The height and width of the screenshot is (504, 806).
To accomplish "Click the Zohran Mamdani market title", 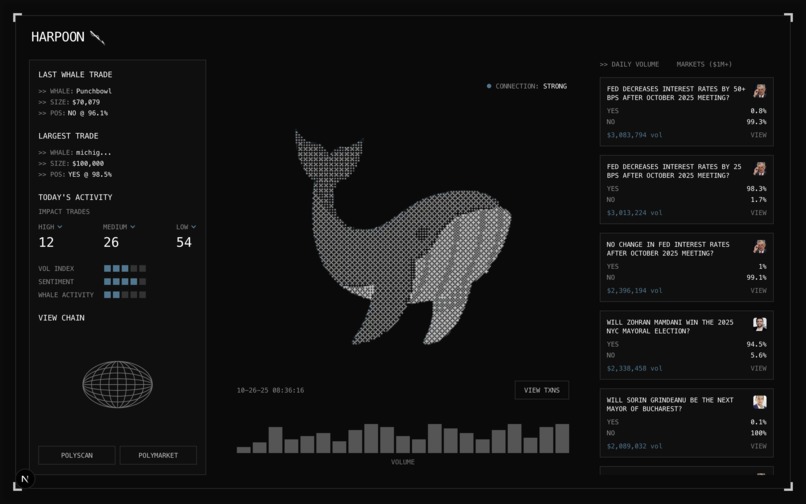I will (x=670, y=327).
